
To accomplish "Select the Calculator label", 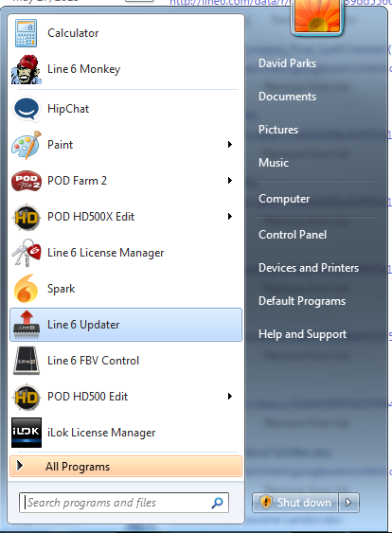I will [x=73, y=33].
